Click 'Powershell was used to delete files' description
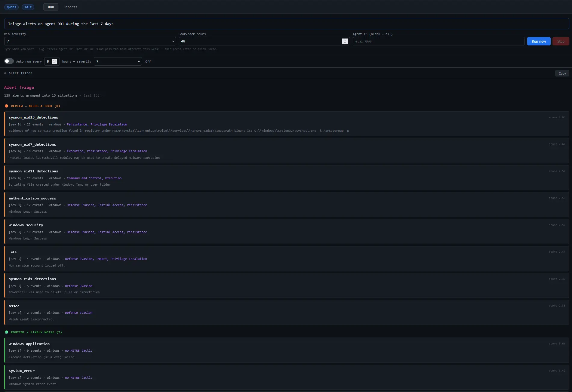This screenshot has width=572, height=392. (x=54, y=292)
